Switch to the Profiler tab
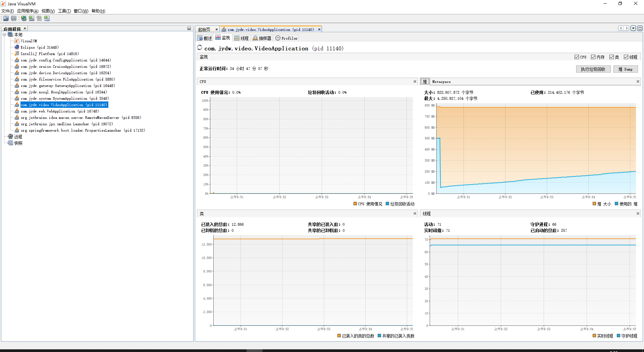Image resolution: width=644 pixels, height=352 pixels. 287,38
